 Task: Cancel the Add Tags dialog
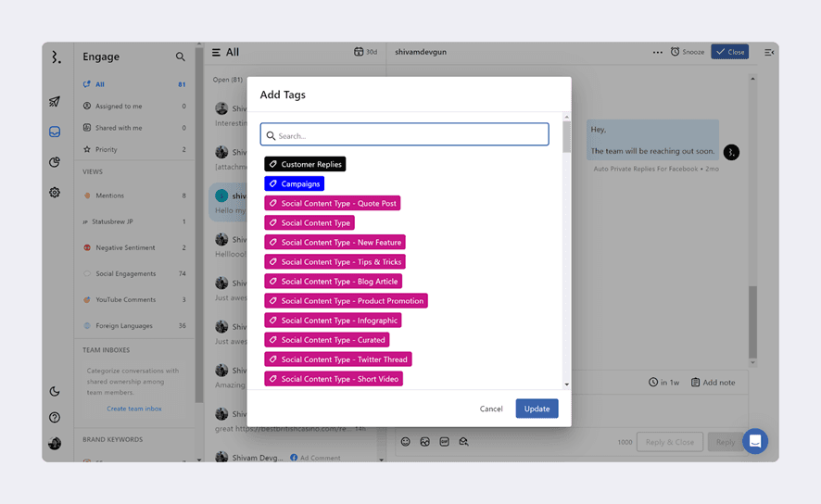point(491,409)
